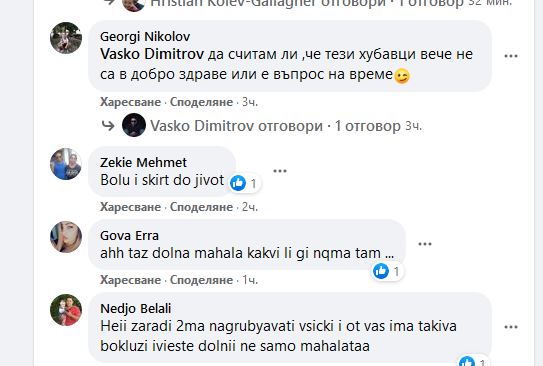
Task: Open options menu on Georgi Nikolov's comment
Action: (x=511, y=56)
